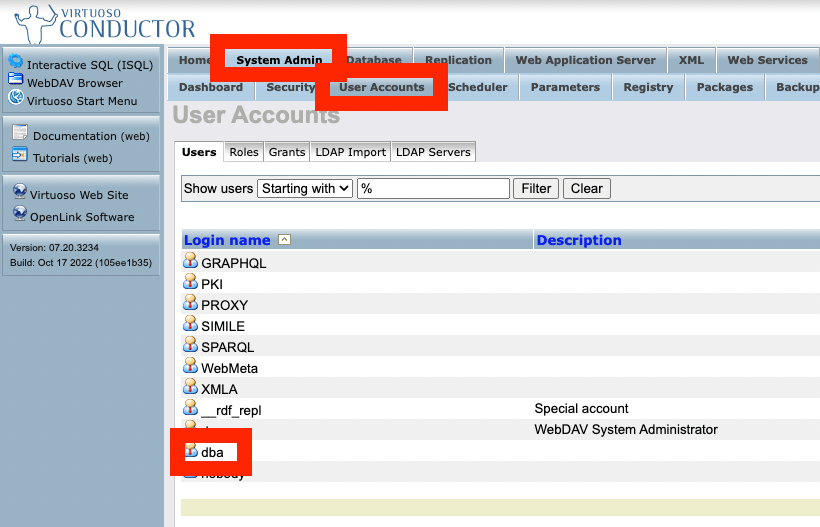
Task: Click the user icon beside WebMeta
Action: 190,365
